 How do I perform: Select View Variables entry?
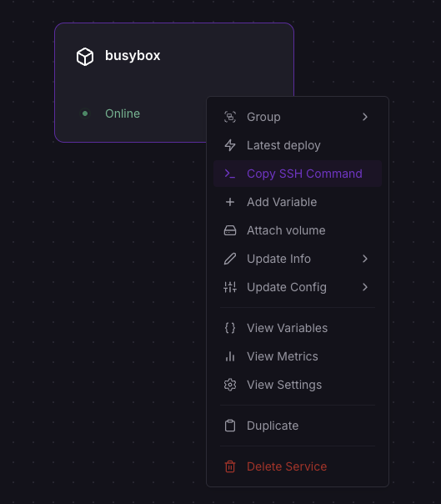pyautogui.click(x=298, y=328)
